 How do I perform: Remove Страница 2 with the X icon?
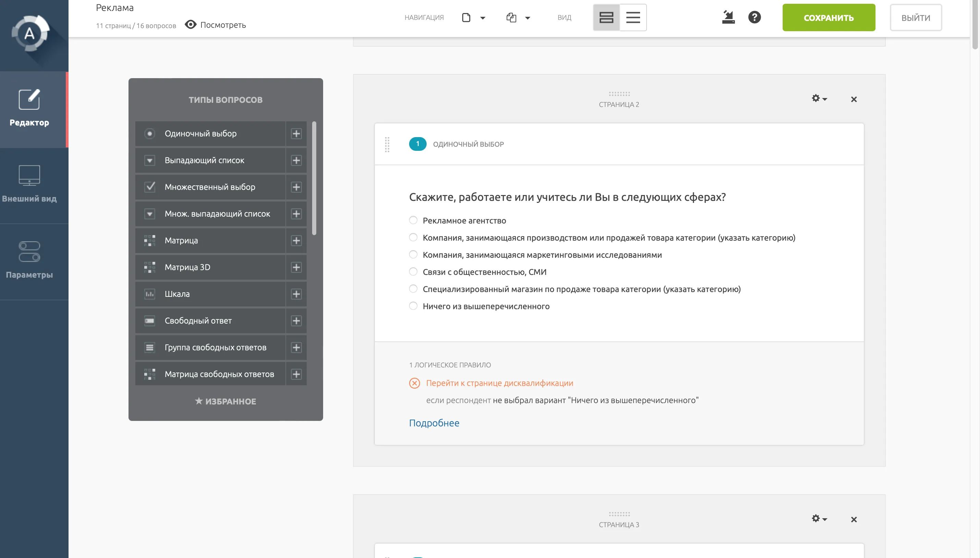point(854,99)
